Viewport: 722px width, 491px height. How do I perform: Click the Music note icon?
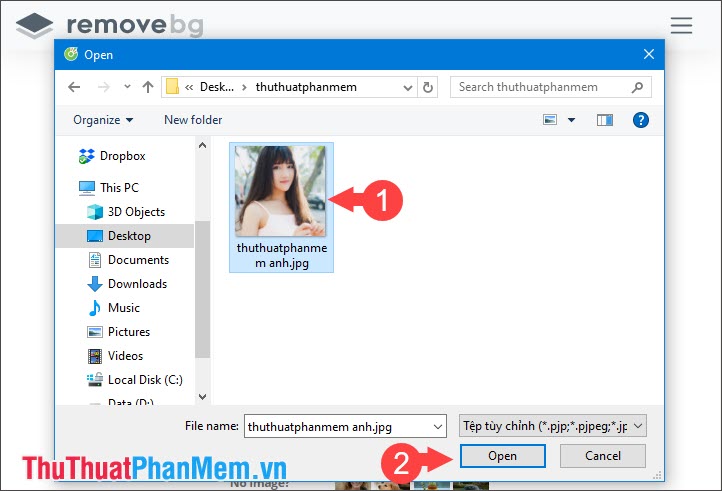coord(95,308)
